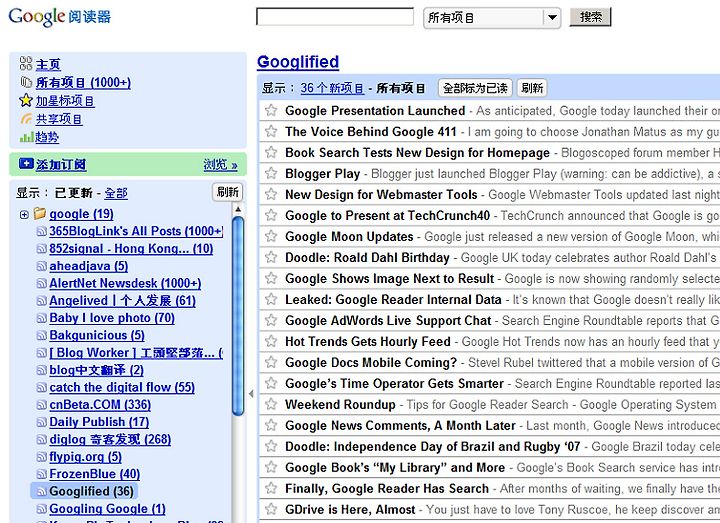Click the google folder icon
The image size is (720, 523).
click(x=40, y=214)
